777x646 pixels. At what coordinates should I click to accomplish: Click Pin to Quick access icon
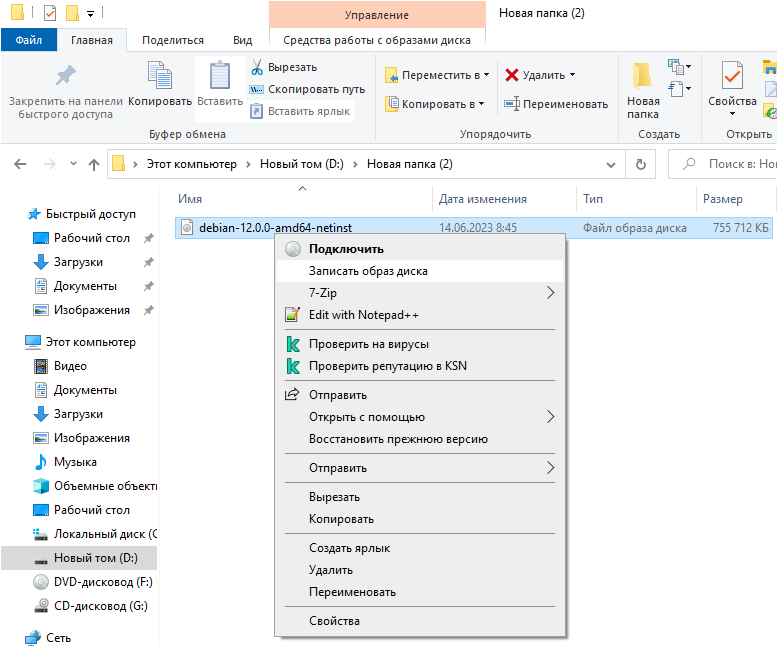click(65, 76)
